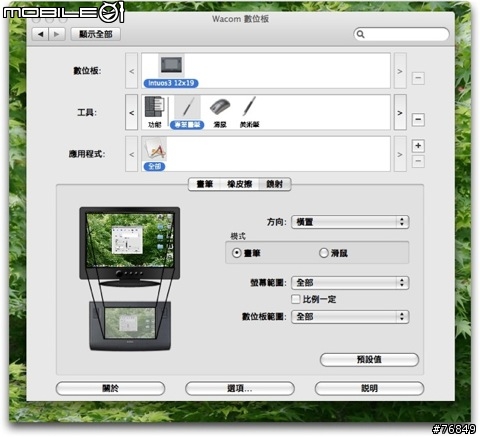This screenshot has width=480, height=437.
Task: Select the Intuos3 12x19 tablet icon
Action: coord(171,65)
